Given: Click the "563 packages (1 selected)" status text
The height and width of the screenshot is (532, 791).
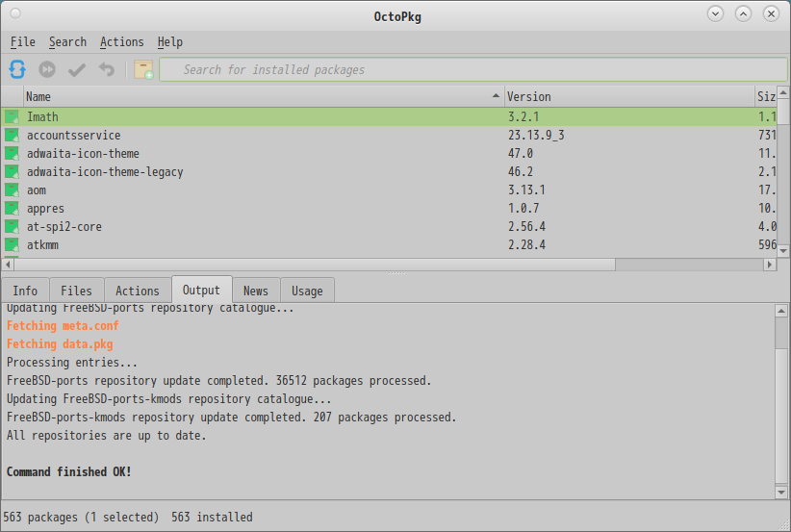Looking at the screenshot, I should (x=81, y=518).
